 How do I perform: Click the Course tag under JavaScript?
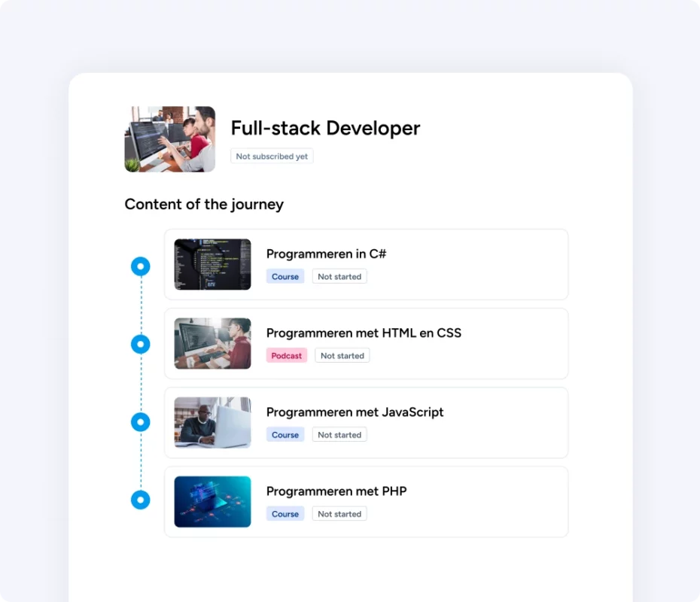pos(285,435)
